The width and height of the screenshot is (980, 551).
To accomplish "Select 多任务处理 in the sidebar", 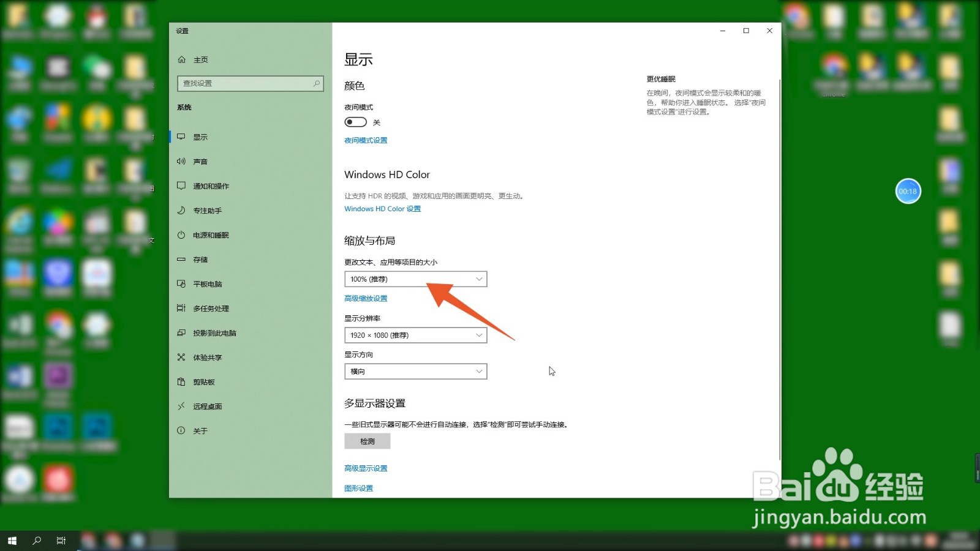I will click(251, 309).
